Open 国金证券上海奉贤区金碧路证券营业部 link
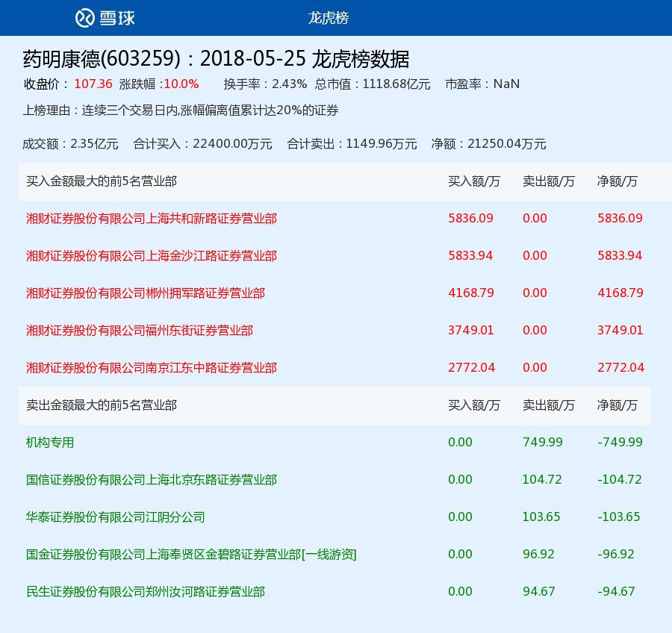The height and width of the screenshot is (633, 672). pos(191,554)
